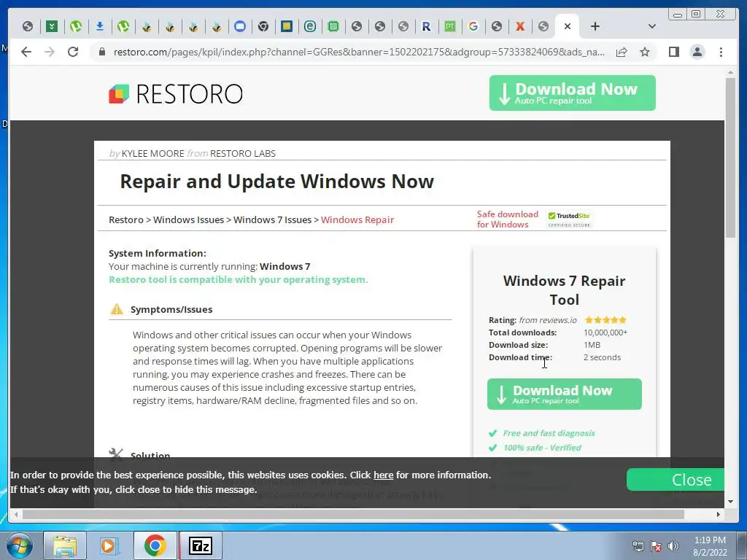Viewport: 747px width, 560px height.
Task: Switch to the Chrome logo icon tab
Action: 263,26
